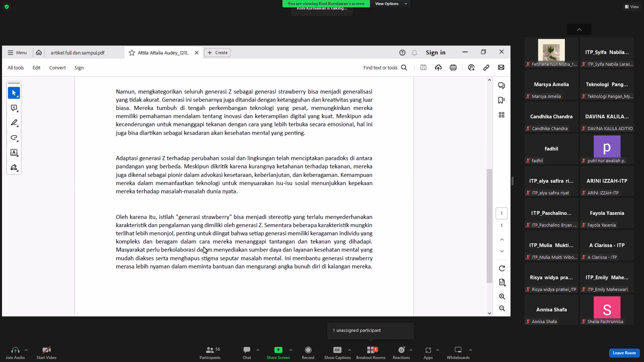The height and width of the screenshot is (362, 644).
Task: Open the View Options dropdown
Action: (x=390, y=4)
